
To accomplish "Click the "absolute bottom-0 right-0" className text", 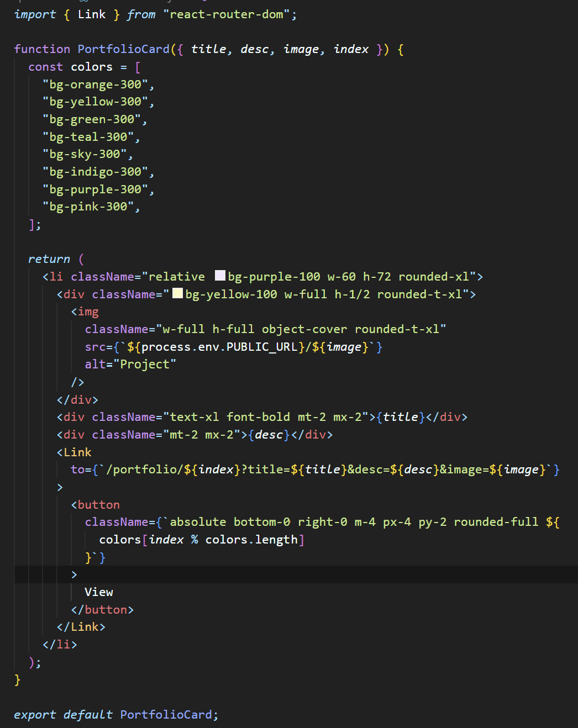I will click(x=259, y=522).
